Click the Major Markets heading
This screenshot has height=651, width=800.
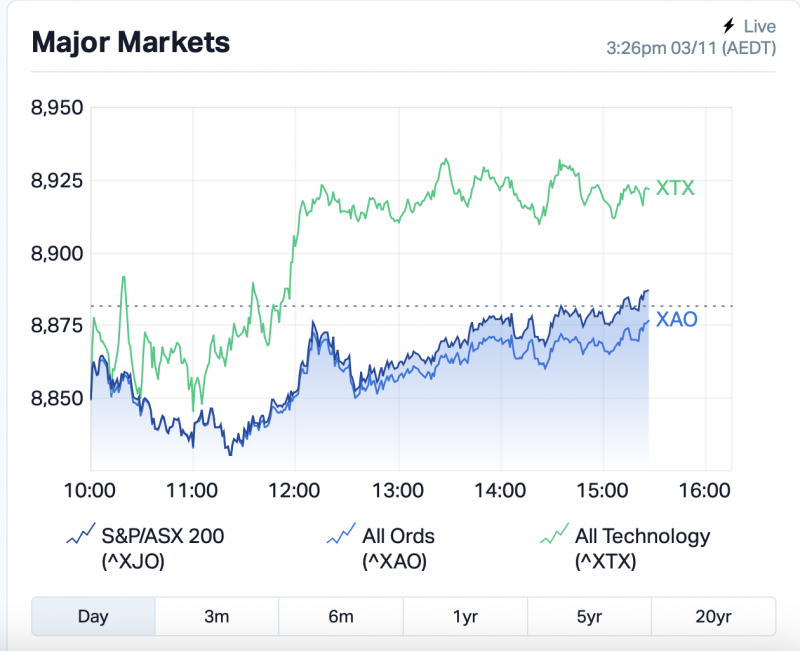[131, 42]
